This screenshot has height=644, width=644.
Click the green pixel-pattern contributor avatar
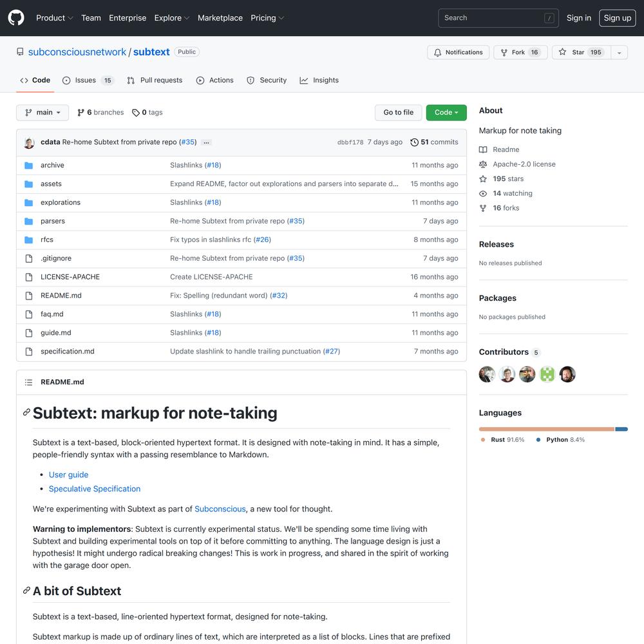pyautogui.click(x=547, y=374)
